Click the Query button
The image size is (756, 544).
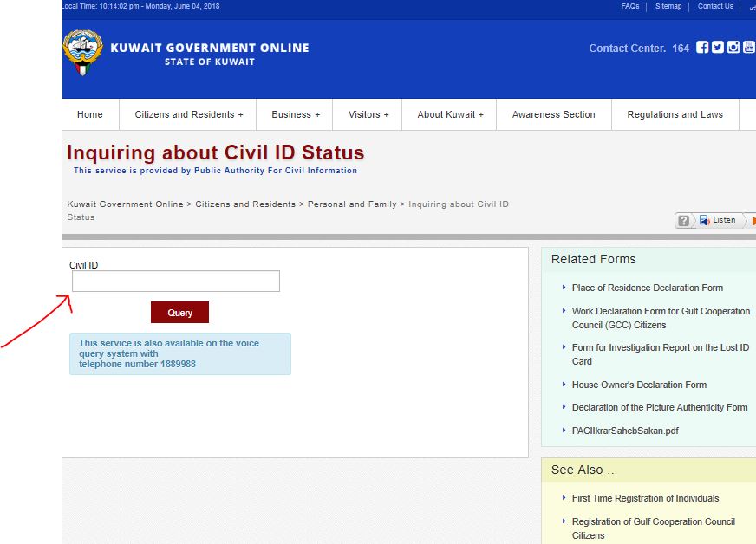click(179, 313)
